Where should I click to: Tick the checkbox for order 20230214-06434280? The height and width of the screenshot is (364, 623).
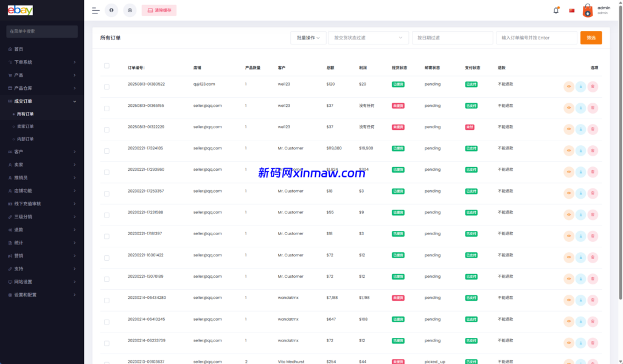point(107,300)
